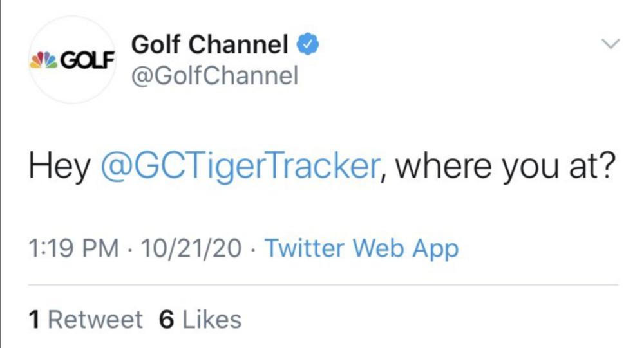Viewport: 644px width, 348px height.
Task: Open the Twitter Web App source link
Action: point(361,249)
